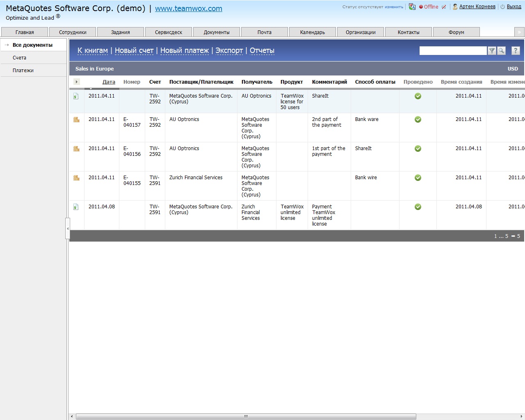Collapse the left sidebar using splitter handle

pyautogui.click(x=68, y=228)
